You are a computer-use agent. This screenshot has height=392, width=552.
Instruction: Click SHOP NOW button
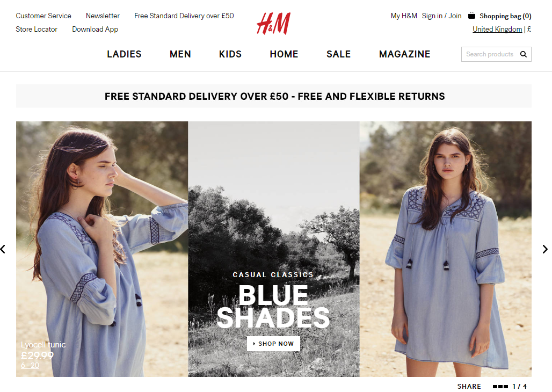[x=273, y=344]
